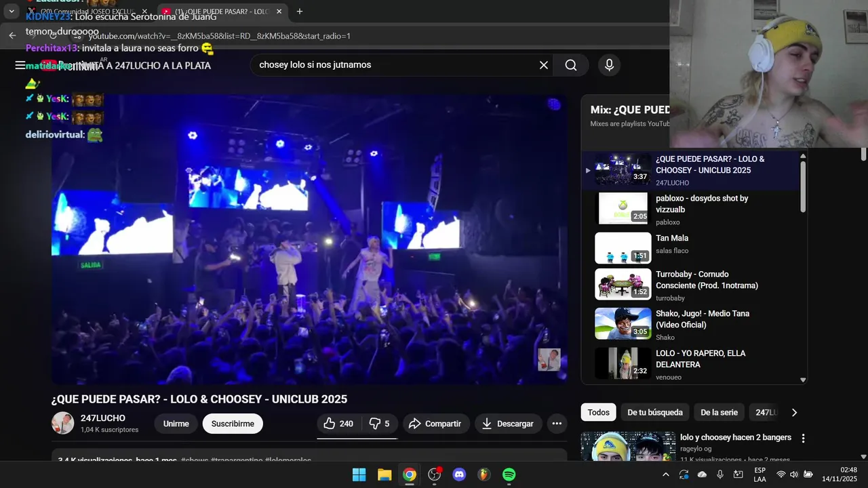868x488 pixels.
Task: Open the lolo y choosey hacen 2 bangers title
Action: 736,438
